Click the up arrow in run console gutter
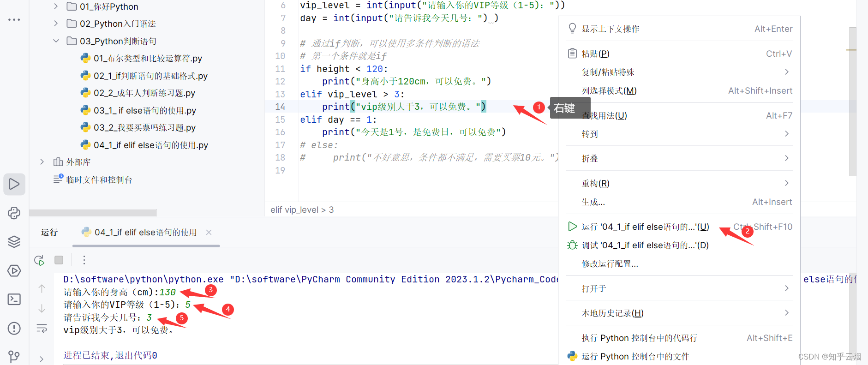Screen dimensions: 868x365 [x=42, y=288]
